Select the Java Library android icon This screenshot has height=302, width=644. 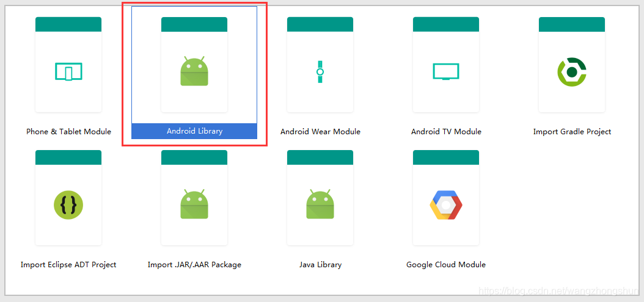click(x=320, y=204)
